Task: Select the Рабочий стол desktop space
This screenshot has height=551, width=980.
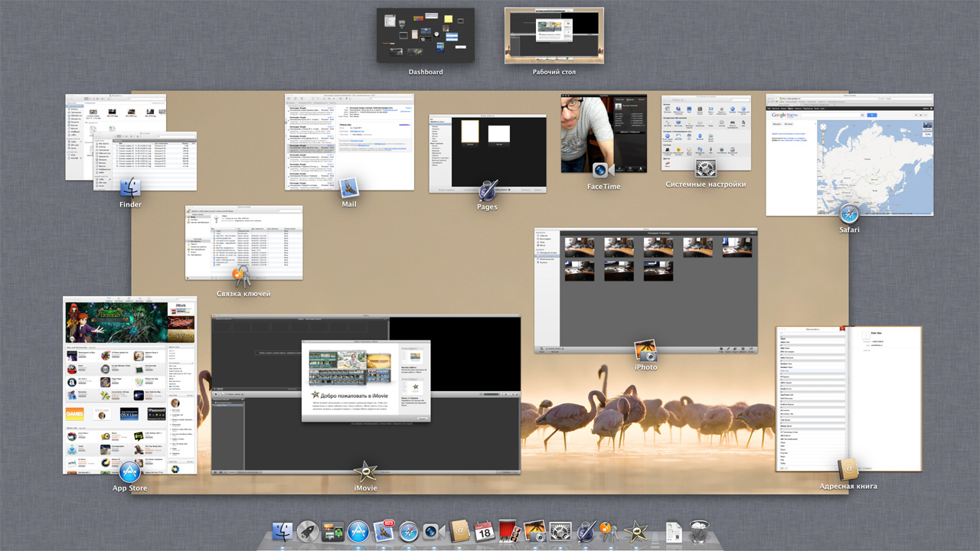Action: 554,35
